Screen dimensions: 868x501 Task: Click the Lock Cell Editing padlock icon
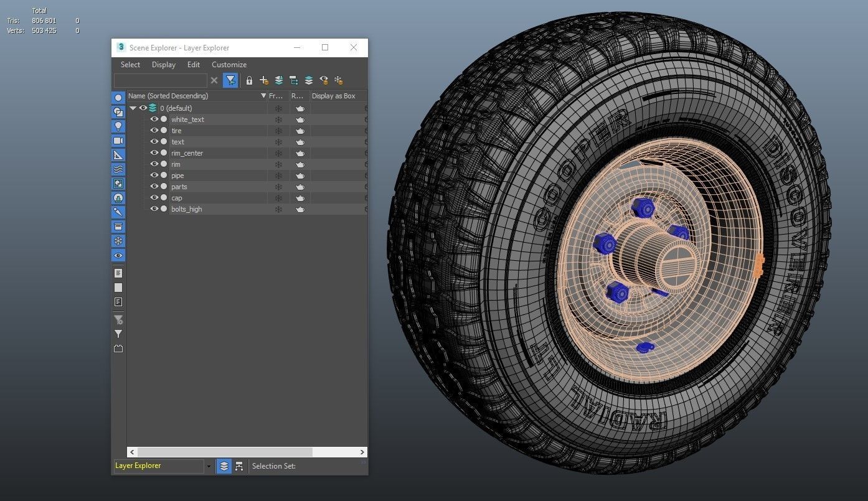pos(249,80)
